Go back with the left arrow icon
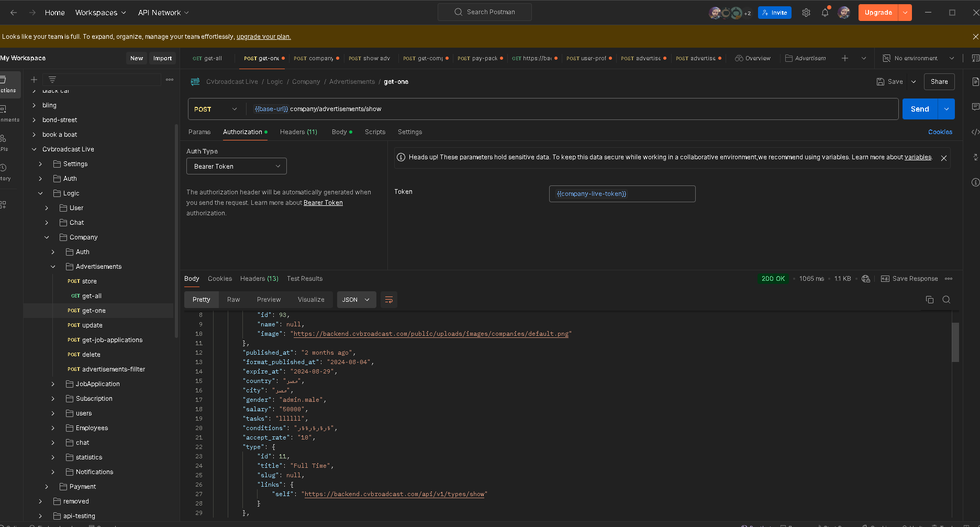The image size is (980, 527). [14, 13]
